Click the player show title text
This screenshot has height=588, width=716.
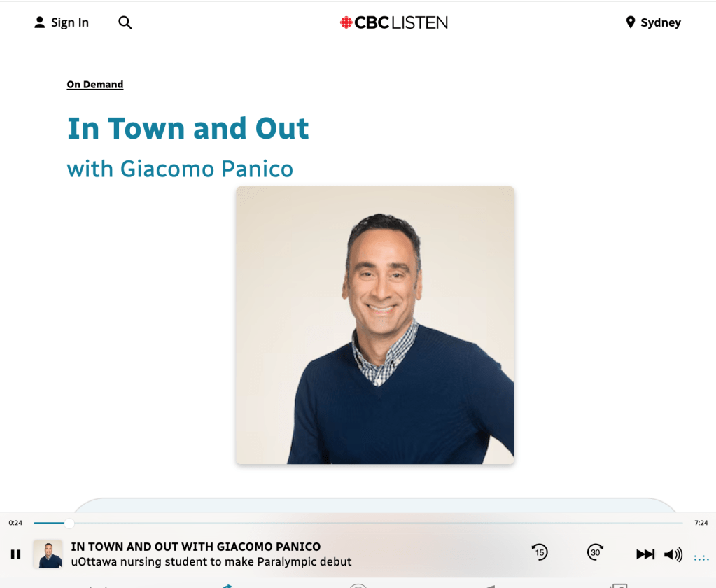[196, 547]
